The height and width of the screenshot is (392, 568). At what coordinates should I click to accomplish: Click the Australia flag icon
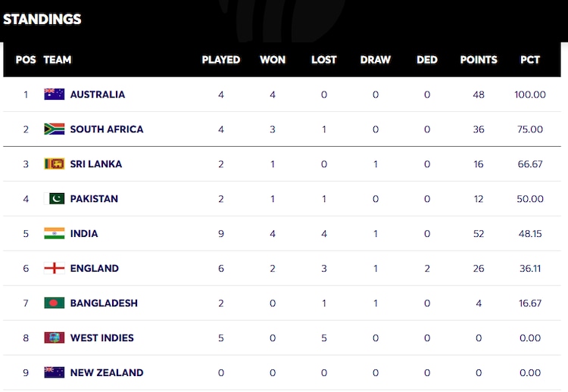pos(54,95)
